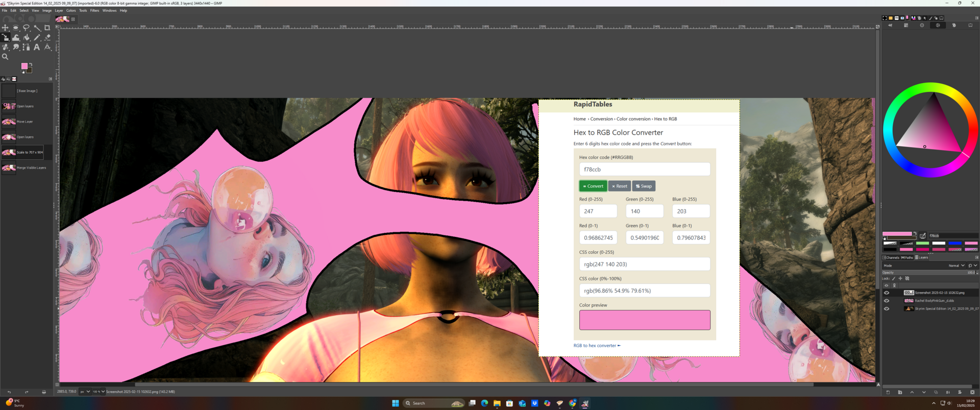Lower the selected layer

924,392
